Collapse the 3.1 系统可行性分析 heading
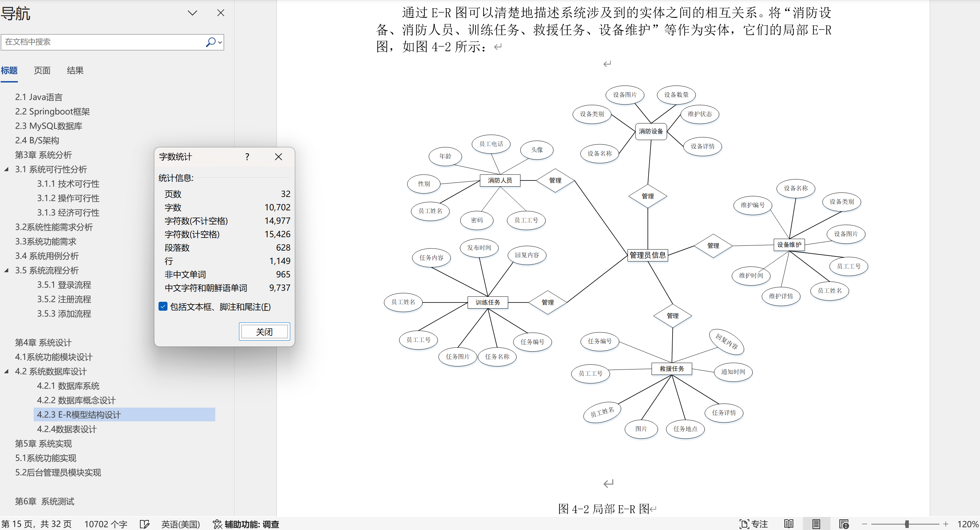 tap(7, 169)
